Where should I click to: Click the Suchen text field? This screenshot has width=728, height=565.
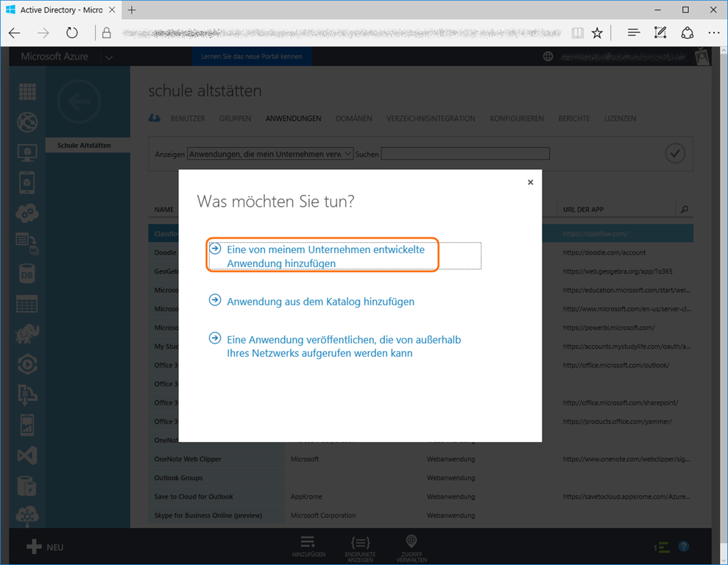pos(465,154)
